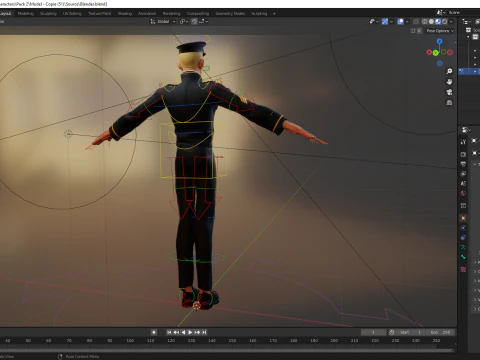The width and height of the screenshot is (480, 360).
Task: Toggle snapping in the viewport header
Action: (x=194, y=21)
